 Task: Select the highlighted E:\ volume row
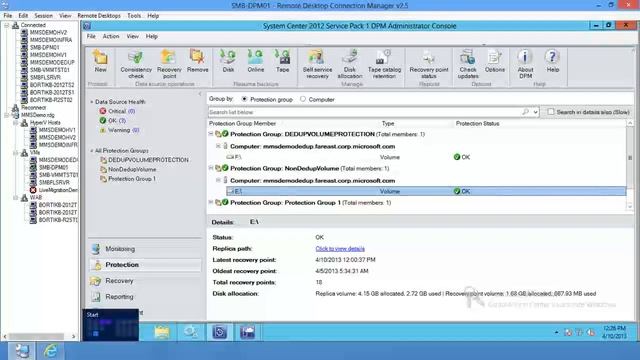point(426,191)
